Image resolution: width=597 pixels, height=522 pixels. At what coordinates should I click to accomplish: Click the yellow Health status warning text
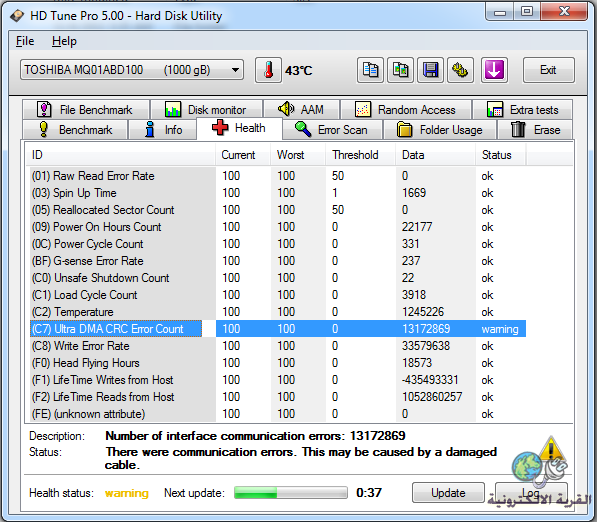[x=127, y=493]
